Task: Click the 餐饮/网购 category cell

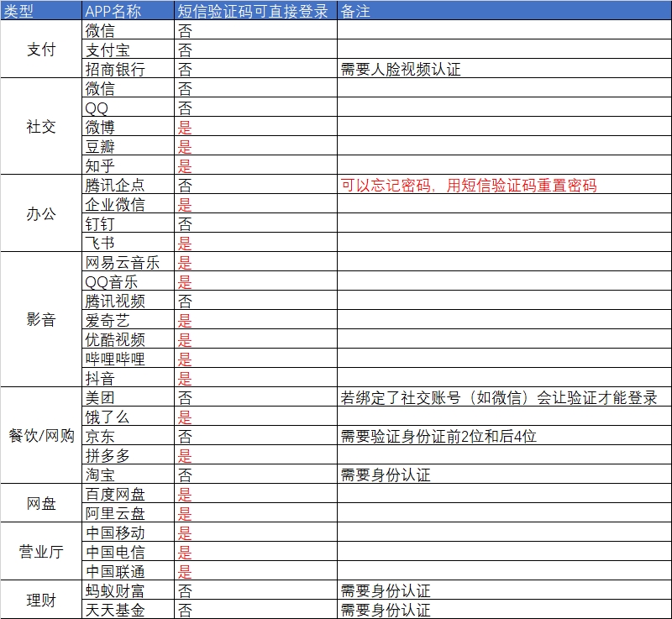Action: point(41,435)
